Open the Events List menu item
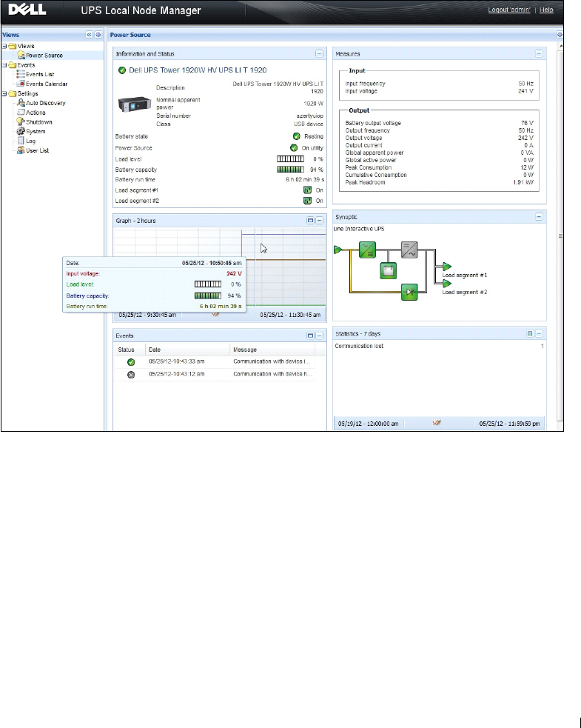 [40, 74]
